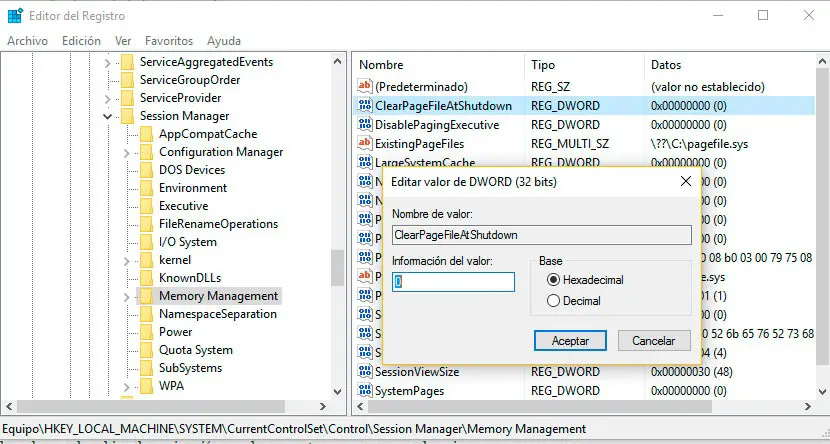
Task: Click the (Predeterminado) string value icon
Action: point(365,87)
